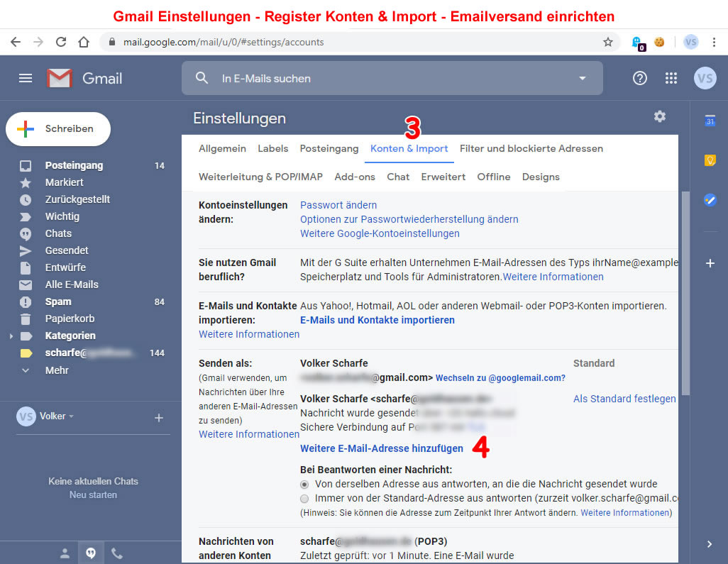
Task: Open Google Calendar in the side panel
Action: click(x=710, y=120)
